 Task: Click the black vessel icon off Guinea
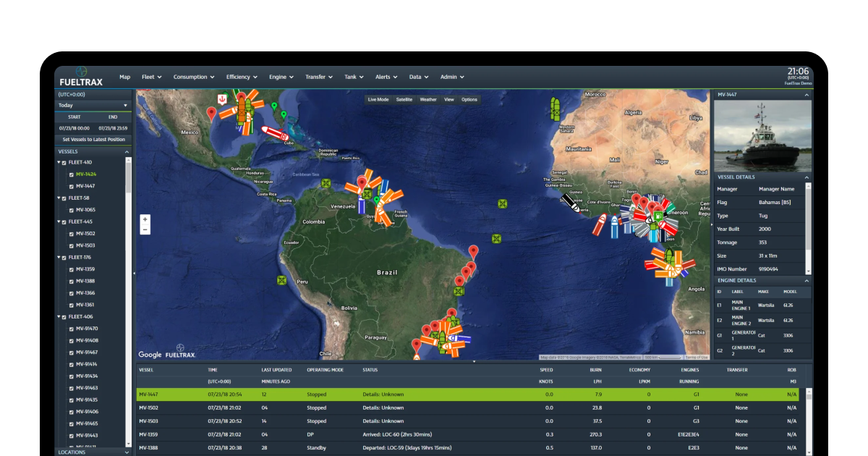pos(571,203)
